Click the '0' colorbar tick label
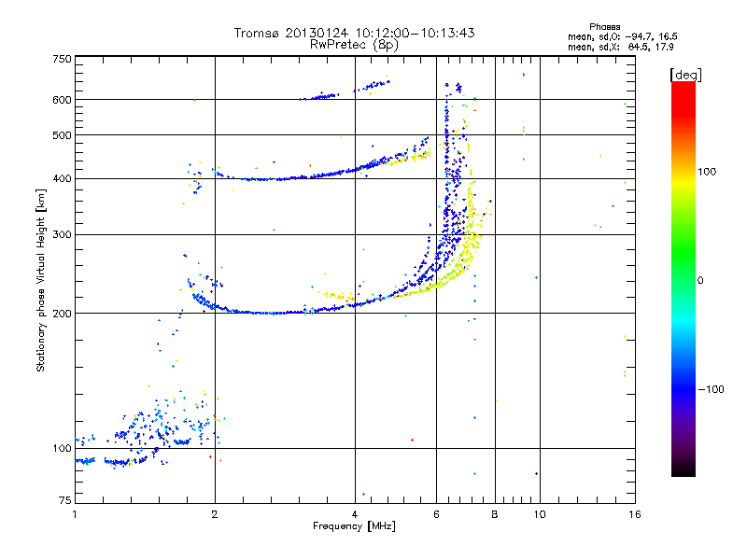 [700, 281]
